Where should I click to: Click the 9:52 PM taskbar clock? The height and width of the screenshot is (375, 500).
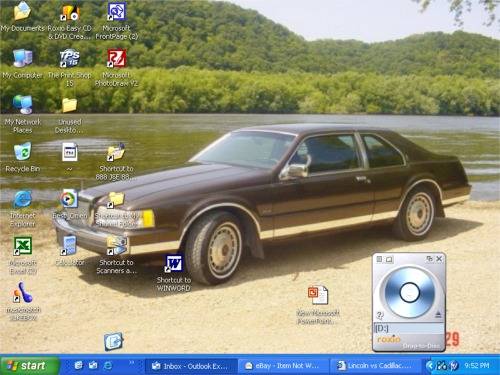point(477,366)
